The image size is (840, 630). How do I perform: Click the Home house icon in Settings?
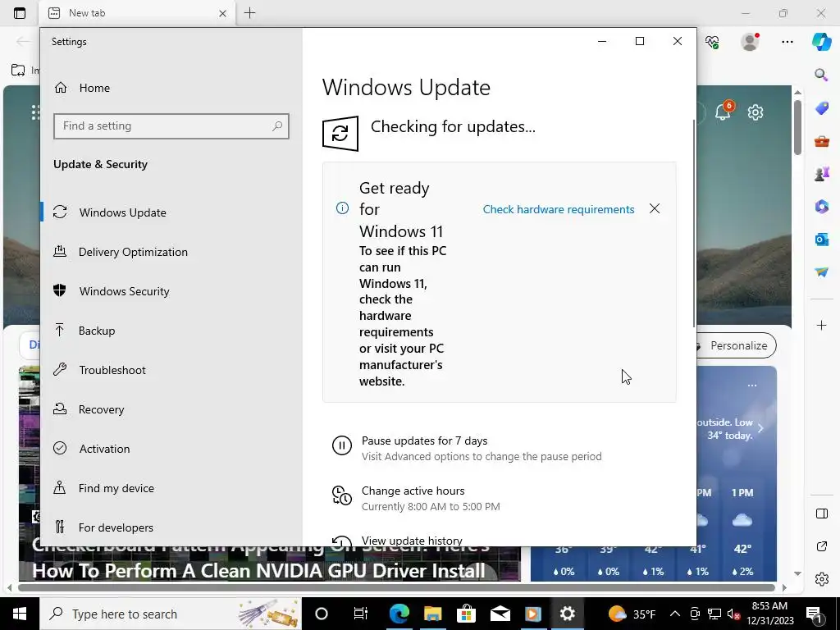61,87
